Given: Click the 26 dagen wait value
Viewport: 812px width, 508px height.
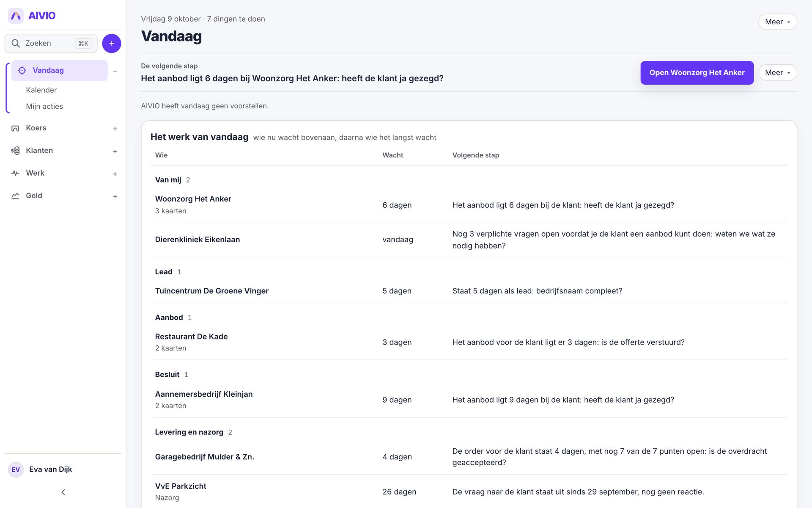Looking at the screenshot, I should coord(399,492).
